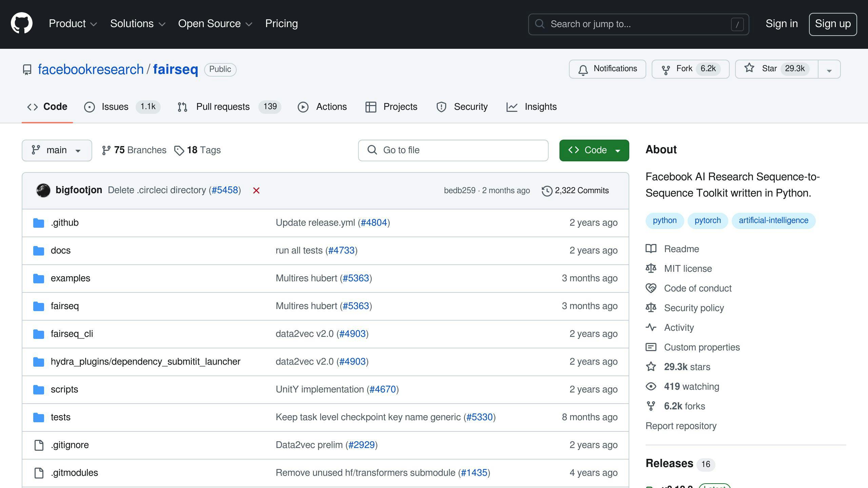The image size is (868, 488).
Task: Click the tag icon beside 18 Tags
Action: 179,150
